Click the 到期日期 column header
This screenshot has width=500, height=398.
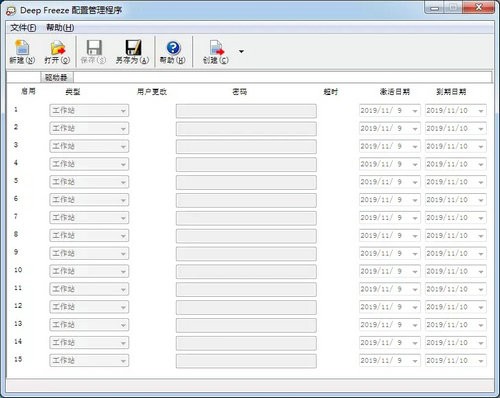[x=451, y=92]
